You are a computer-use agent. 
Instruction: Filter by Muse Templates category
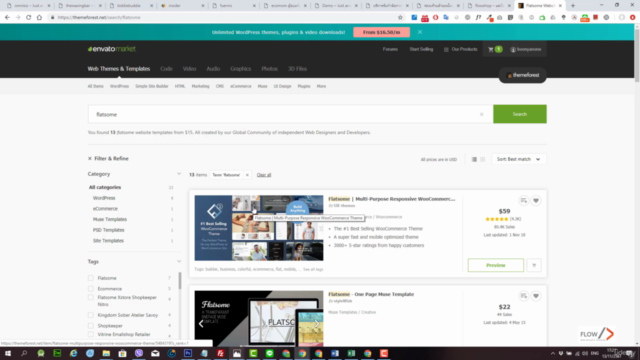pyautogui.click(x=110, y=220)
